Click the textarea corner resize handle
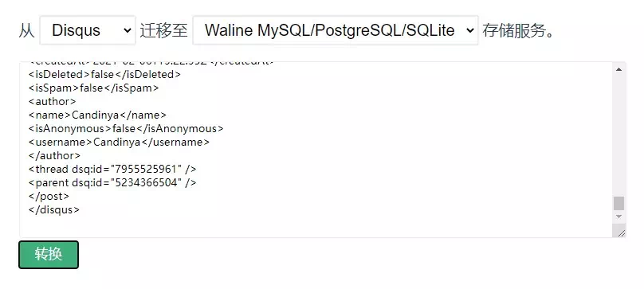This screenshot has width=644, height=289. point(621,232)
